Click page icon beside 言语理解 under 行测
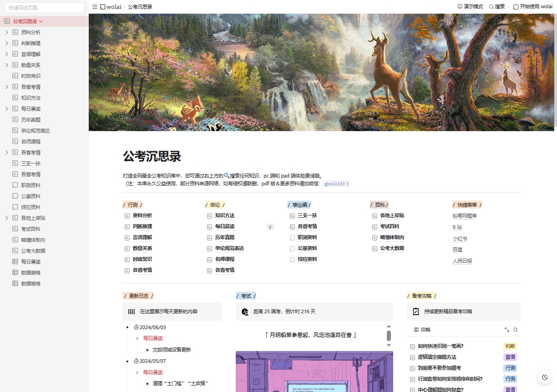This screenshot has width=557, height=392. point(127,238)
